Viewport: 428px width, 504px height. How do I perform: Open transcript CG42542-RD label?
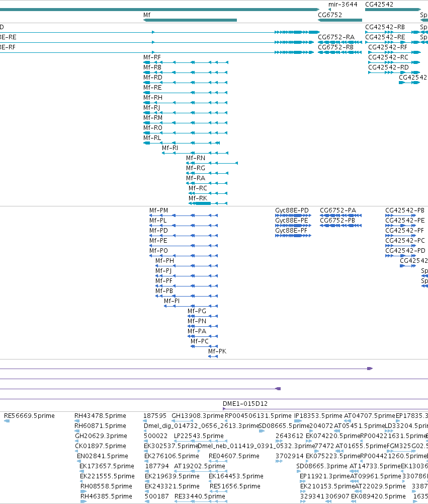point(388,67)
